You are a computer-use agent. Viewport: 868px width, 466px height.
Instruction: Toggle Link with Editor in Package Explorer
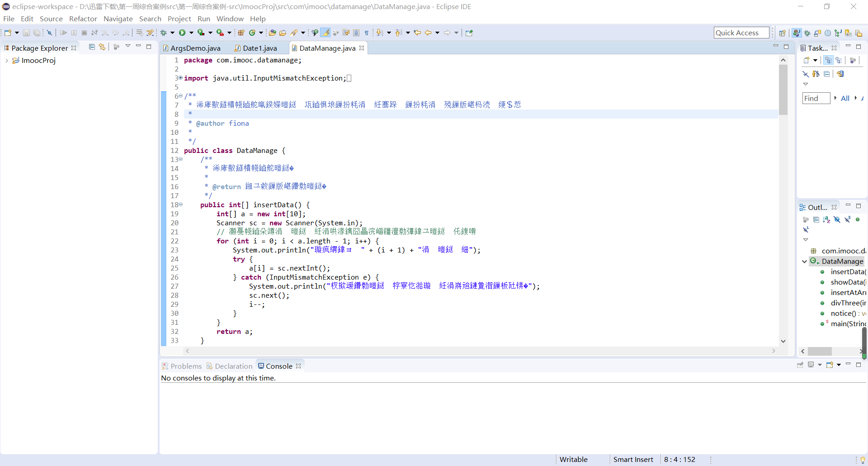click(x=102, y=47)
